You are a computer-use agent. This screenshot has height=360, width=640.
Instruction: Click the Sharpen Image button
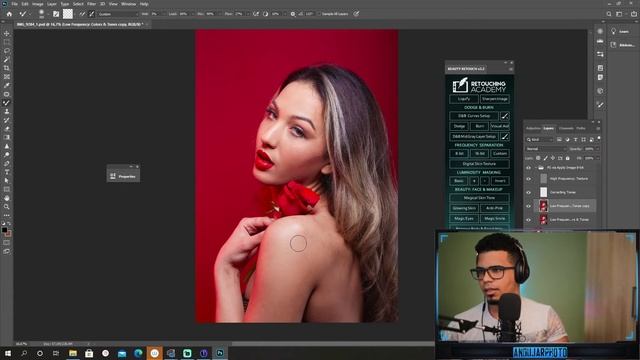click(x=494, y=99)
